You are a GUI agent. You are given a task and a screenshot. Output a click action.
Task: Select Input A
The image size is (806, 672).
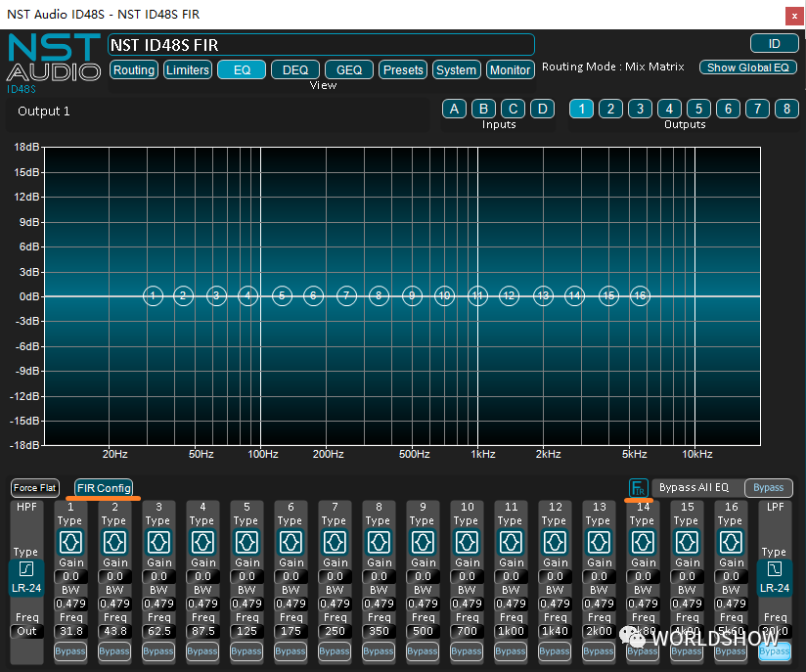(455, 109)
